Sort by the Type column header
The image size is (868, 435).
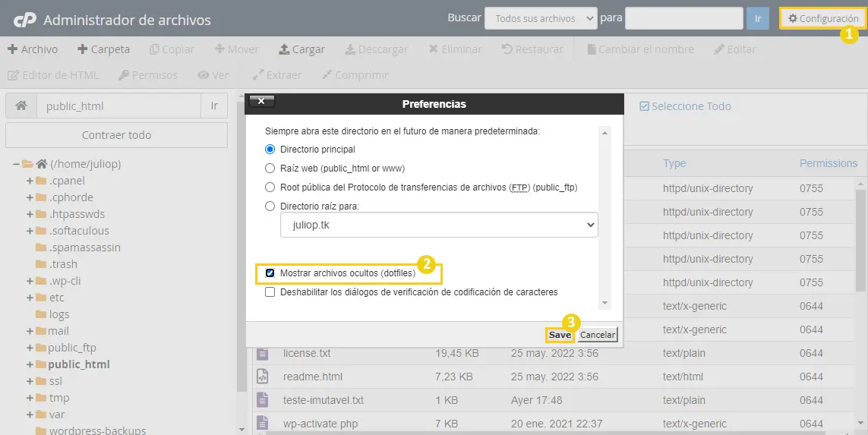click(674, 163)
